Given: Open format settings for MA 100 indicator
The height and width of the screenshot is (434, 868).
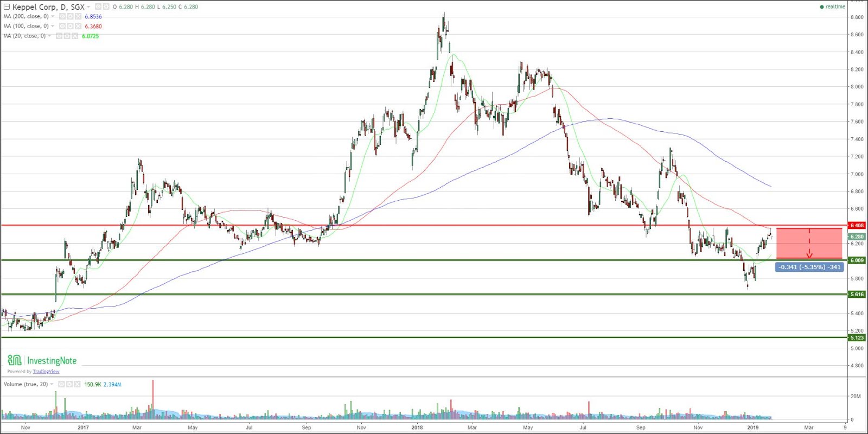Looking at the screenshot, I should coord(70,26).
